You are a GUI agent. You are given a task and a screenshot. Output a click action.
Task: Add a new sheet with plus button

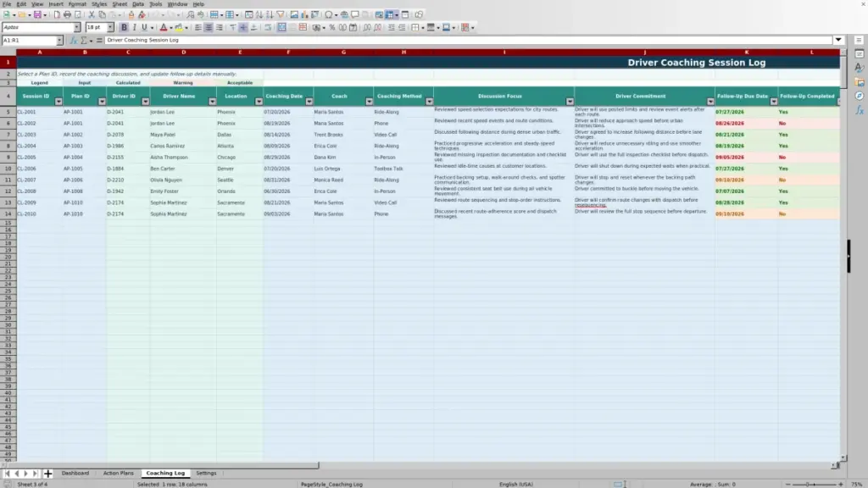(x=47, y=473)
